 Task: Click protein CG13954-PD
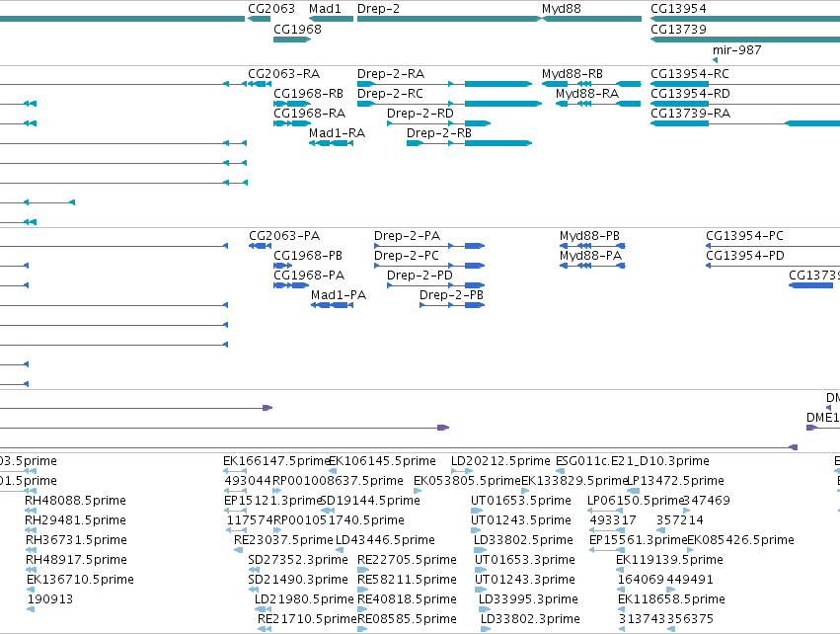pos(744,256)
